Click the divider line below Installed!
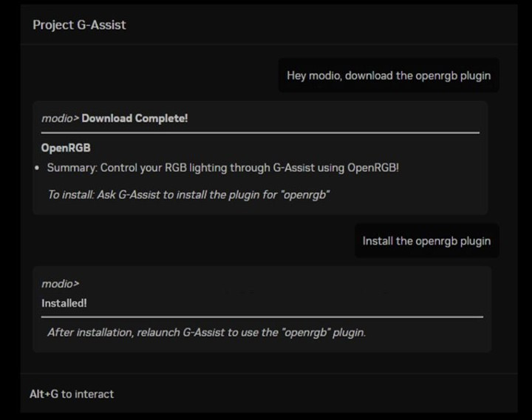The height and width of the screenshot is (420, 532). 262,316
